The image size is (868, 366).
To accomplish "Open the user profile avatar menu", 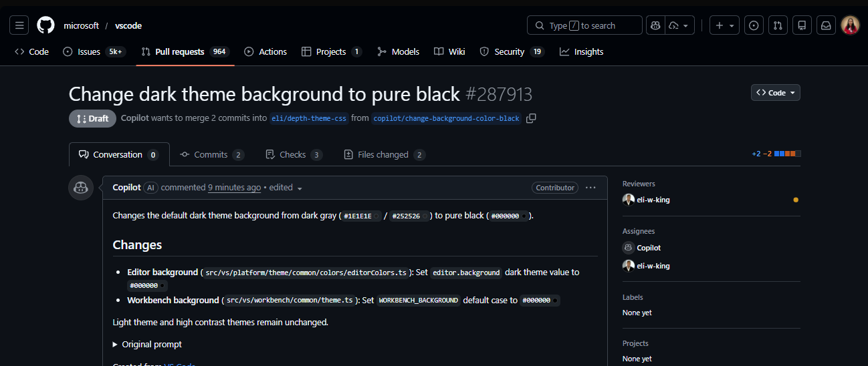I will (x=850, y=25).
